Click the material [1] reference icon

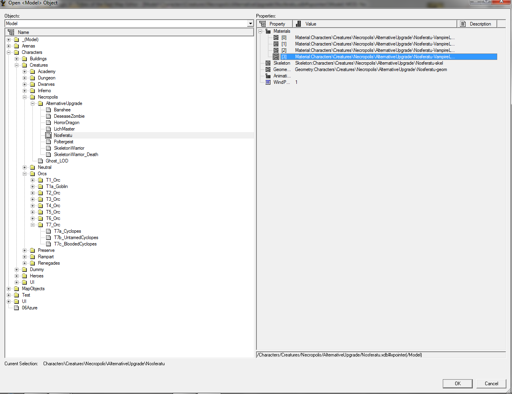[x=276, y=44]
